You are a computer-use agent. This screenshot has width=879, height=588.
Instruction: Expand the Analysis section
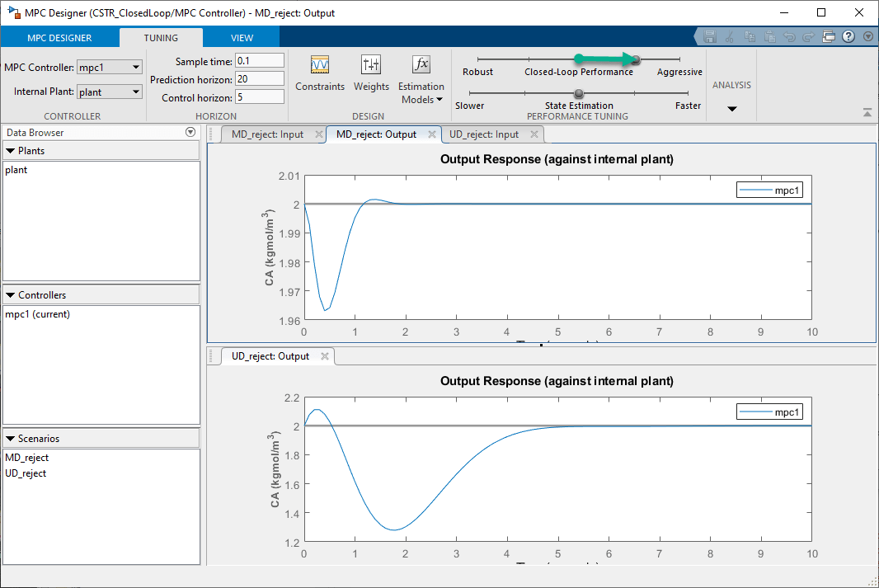731,109
